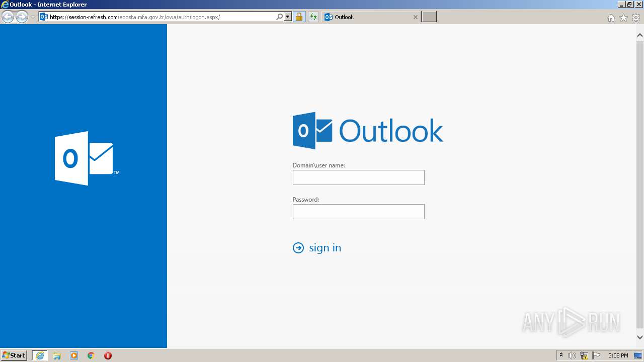Click the Domain\user name input field
Image resolution: width=644 pixels, height=362 pixels.
tap(359, 177)
